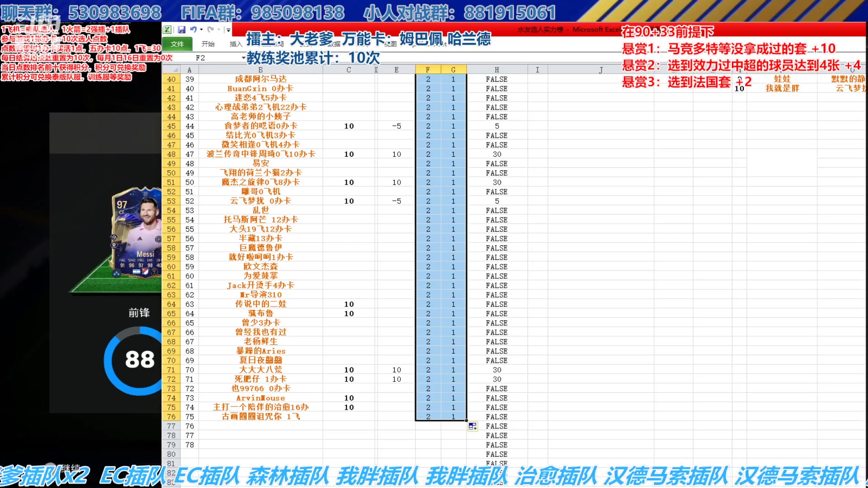The height and width of the screenshot is (488, 868).
Task: Switch to the 开始 ribbon tab
Action: click(x=208, y=44)
